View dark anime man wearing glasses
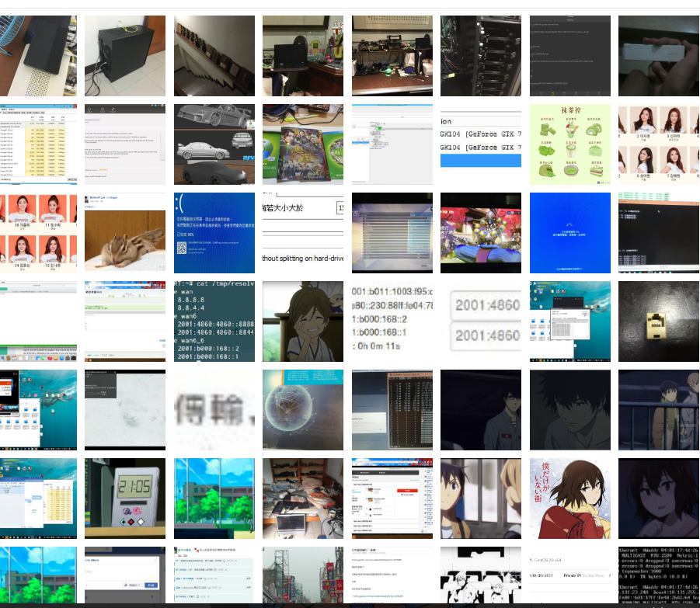The height and width of the screenshot is (608, 700). pyautogui.click(x=481, y=410)
